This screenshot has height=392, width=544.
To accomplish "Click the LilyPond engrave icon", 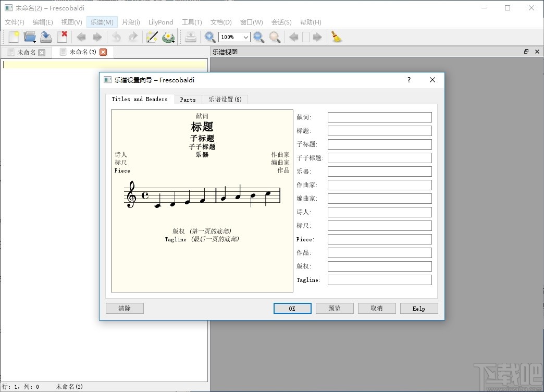I will [x=168, y=37].
